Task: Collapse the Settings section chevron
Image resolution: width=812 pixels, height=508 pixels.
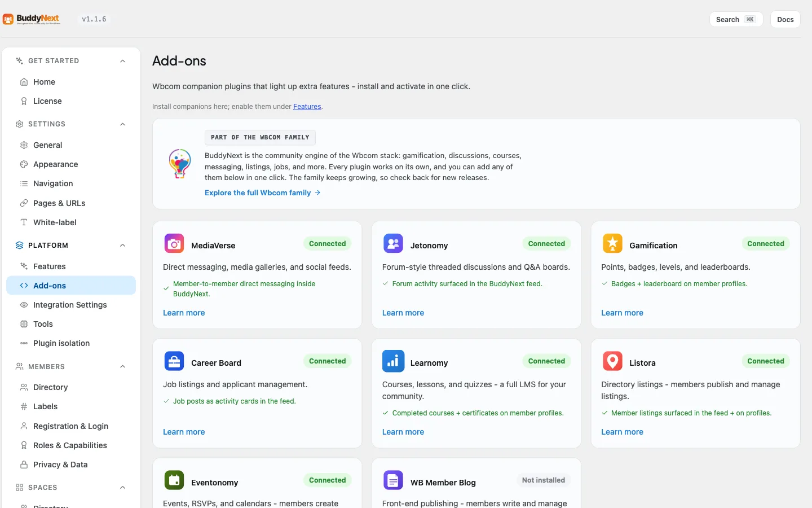Action: pos(122,124)
